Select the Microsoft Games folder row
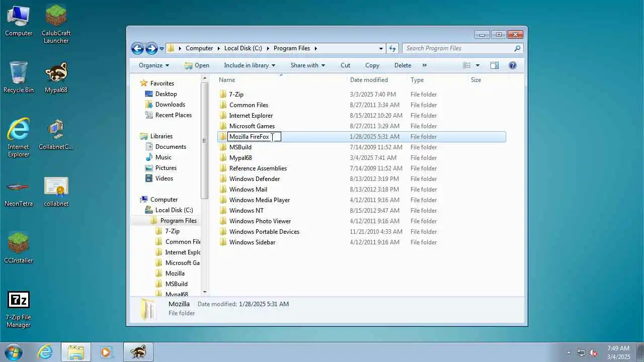Screen dimensions: 644x362 pos(362,126)
